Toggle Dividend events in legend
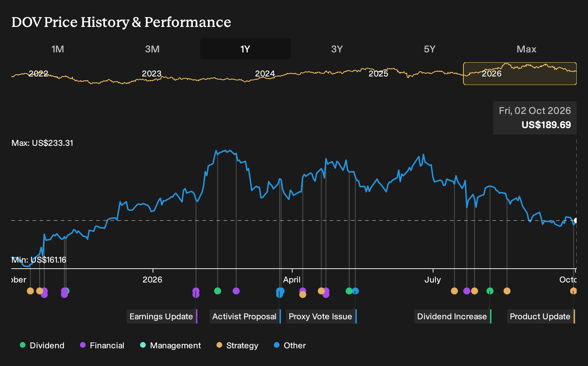The height and width of the screenshot is (366, 588). 42,345
